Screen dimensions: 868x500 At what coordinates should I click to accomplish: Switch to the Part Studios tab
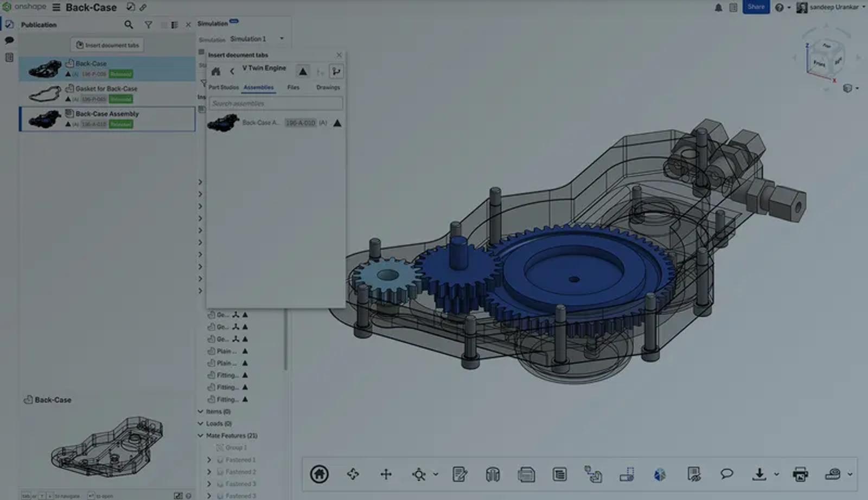click(x=223, y=87)
